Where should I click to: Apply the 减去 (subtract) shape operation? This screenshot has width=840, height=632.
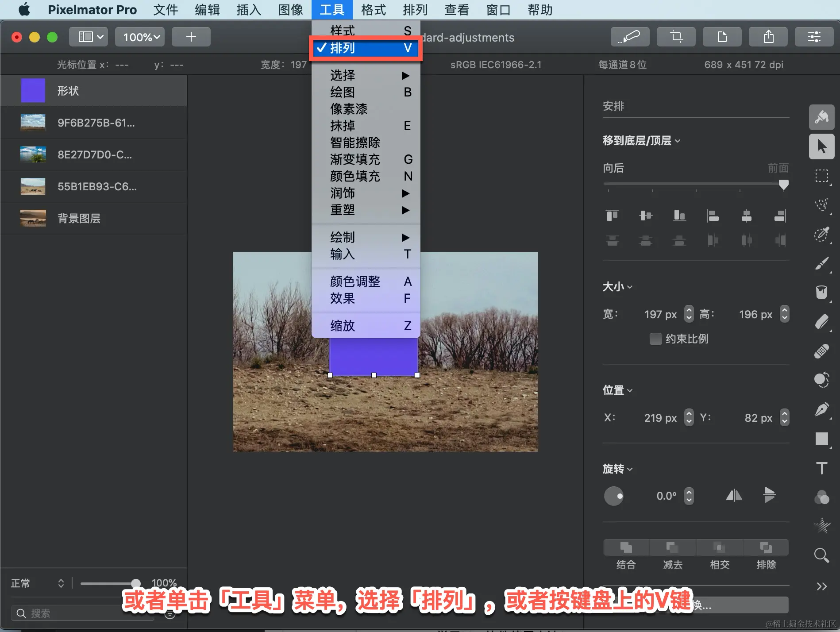tap(673, 548)
